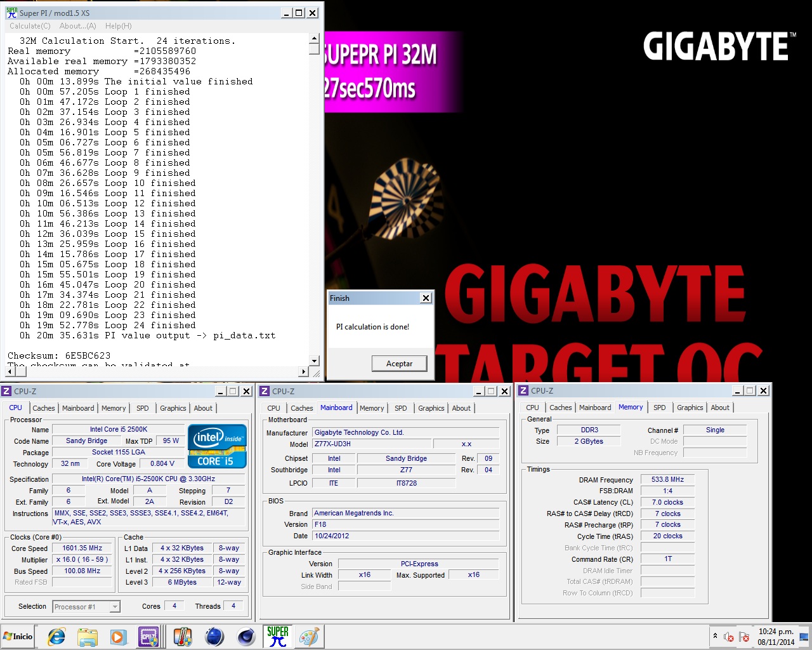Screen dimensions: 812x650
Task: Click the Z icon of left CPU-Z window
Action: (x=6, y=391)
